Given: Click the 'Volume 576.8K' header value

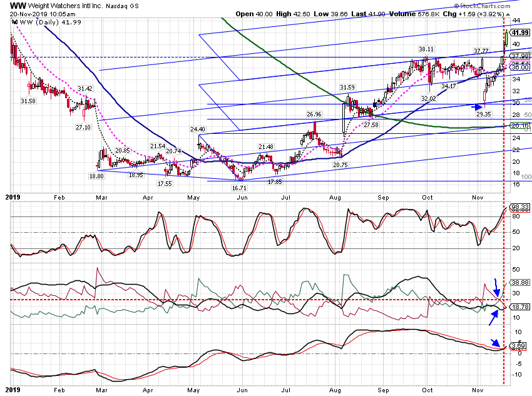Looking at the screenshot, I should pos(415,14).
